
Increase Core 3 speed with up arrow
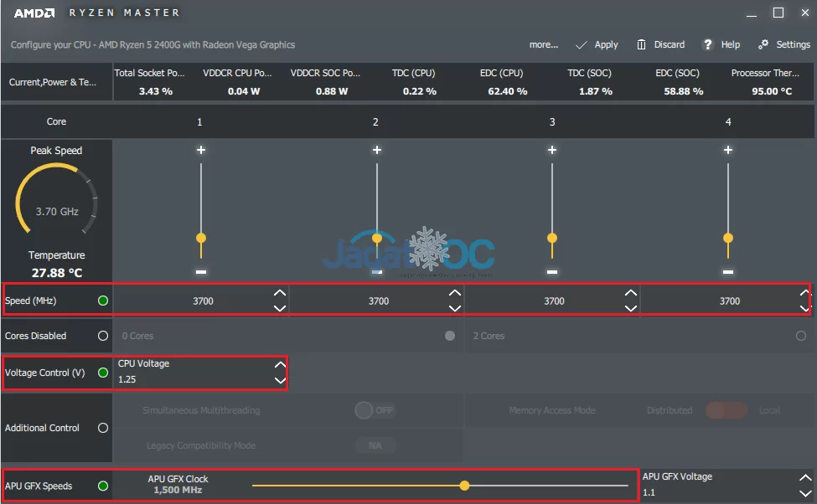630,293
